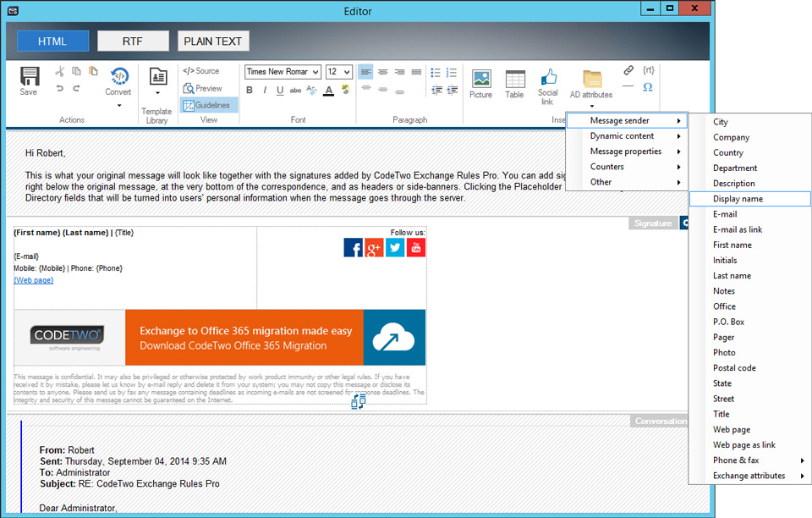The width and height of the screenshot is (812, 518).
Task: Insert a hyperlink with chain icon
Action: pos(628,70)
